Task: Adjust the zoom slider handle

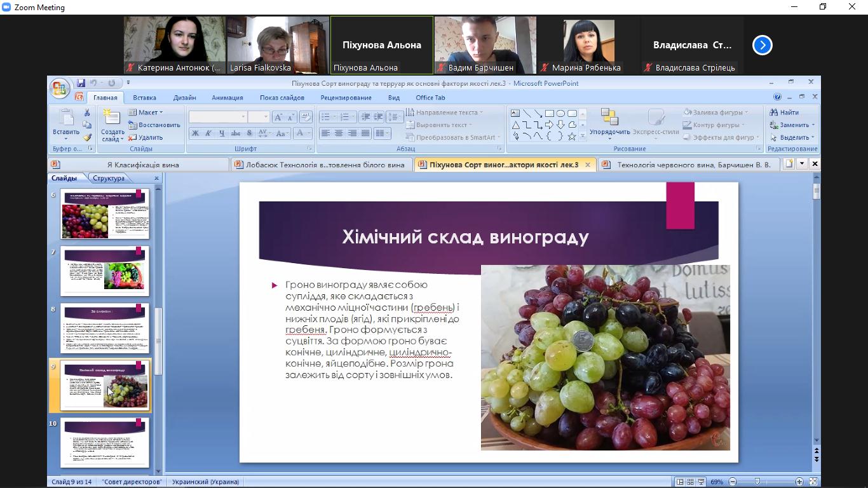Action: point(757,482)
